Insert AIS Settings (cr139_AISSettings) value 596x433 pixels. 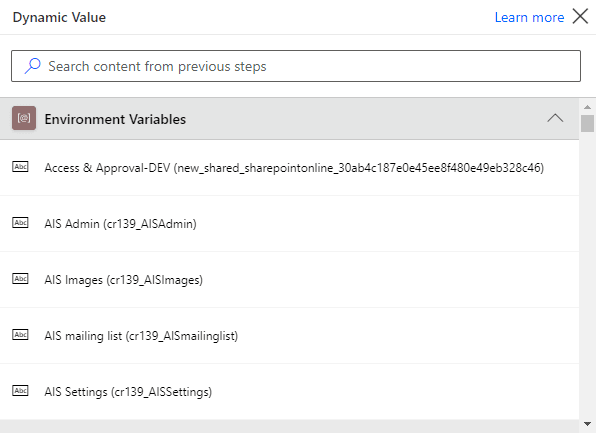coord(289,392)
